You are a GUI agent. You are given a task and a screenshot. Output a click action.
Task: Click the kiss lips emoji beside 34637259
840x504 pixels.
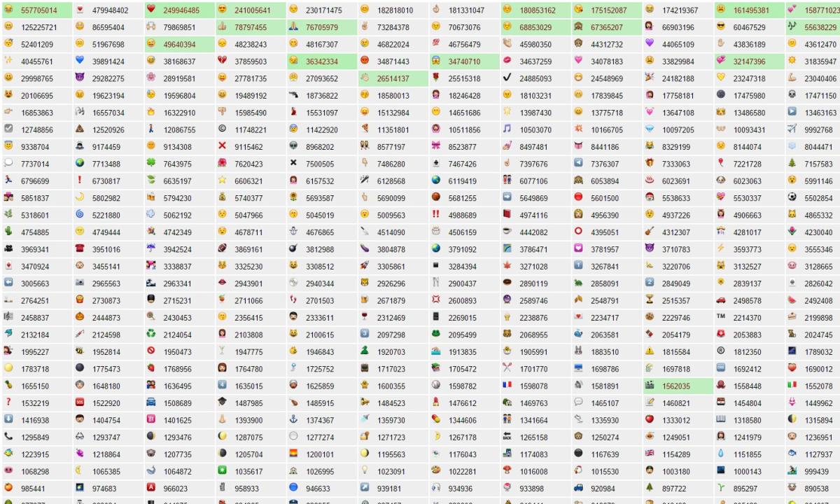coord(507,61)
